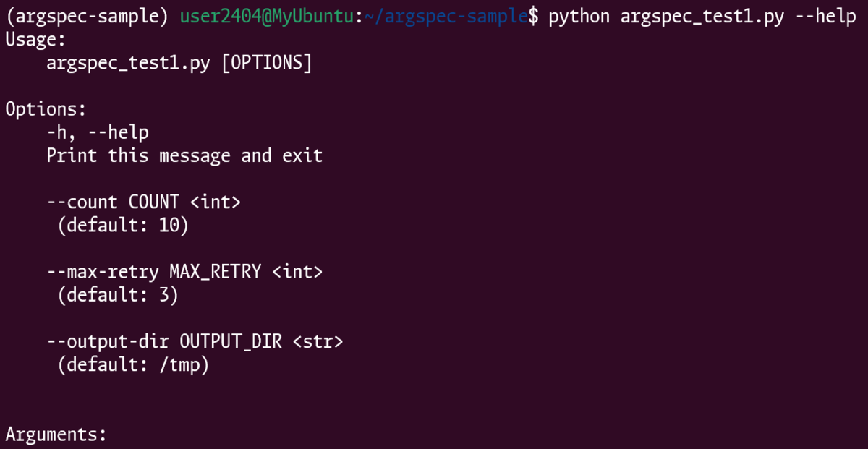The width and height of the screenshot is (868, 449).
Task: Click the (default: 3) value
Action: pos(118,295)
